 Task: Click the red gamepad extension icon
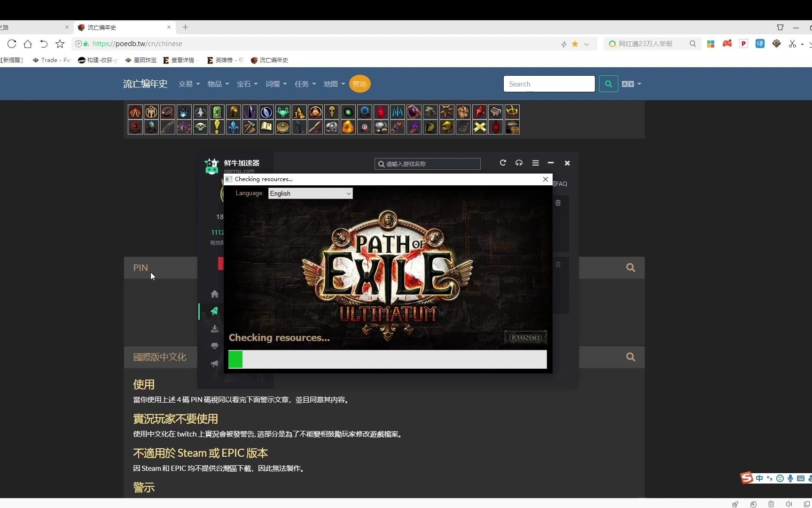[x=727, y=44]
